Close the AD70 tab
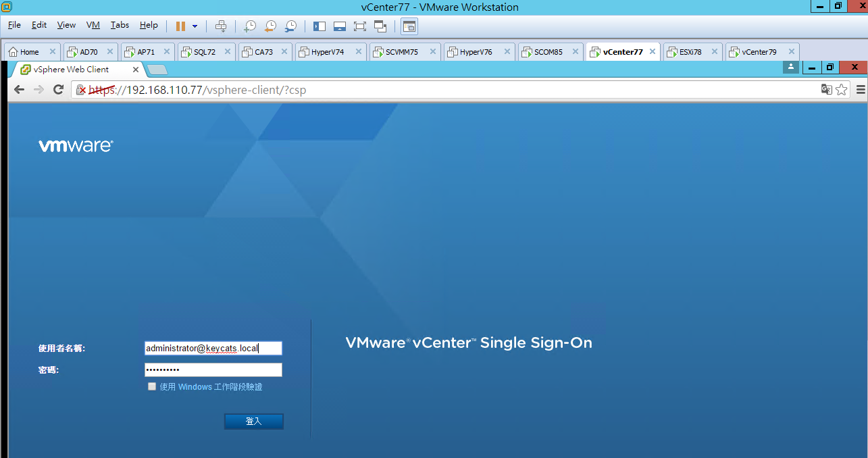 (109, 52)
